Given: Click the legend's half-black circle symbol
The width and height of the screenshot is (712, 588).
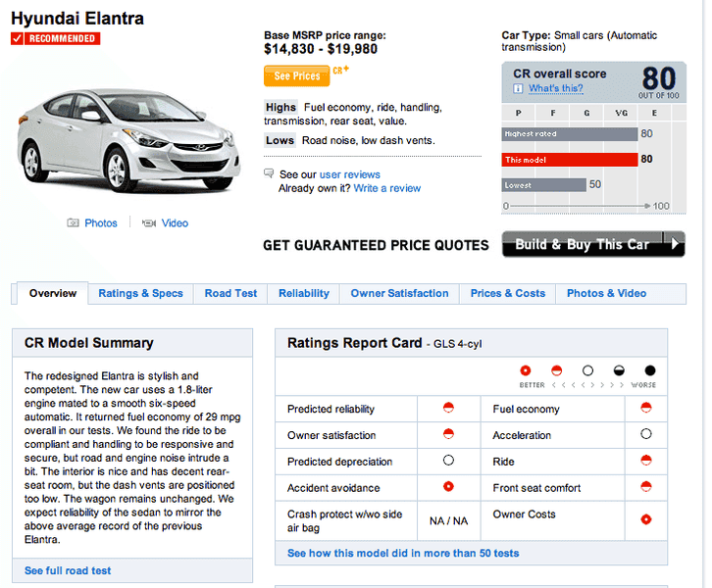Looking at the screenshot, I should pos(619,370).
